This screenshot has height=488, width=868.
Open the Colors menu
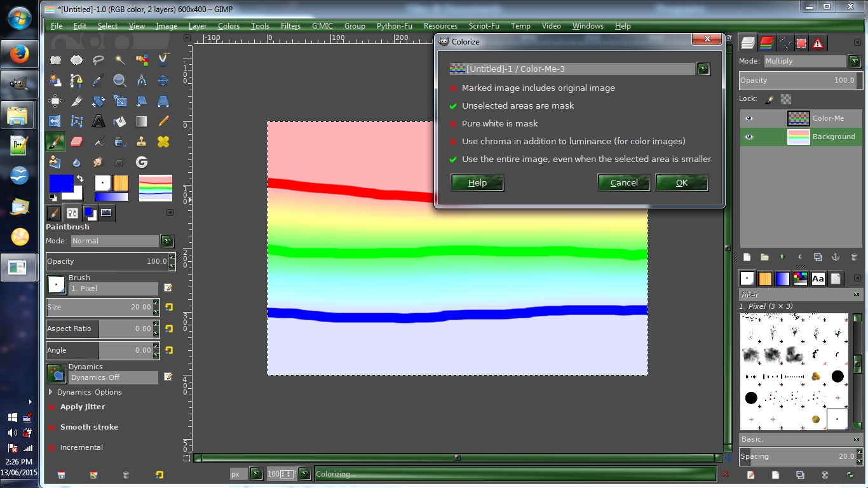[228, 26]
